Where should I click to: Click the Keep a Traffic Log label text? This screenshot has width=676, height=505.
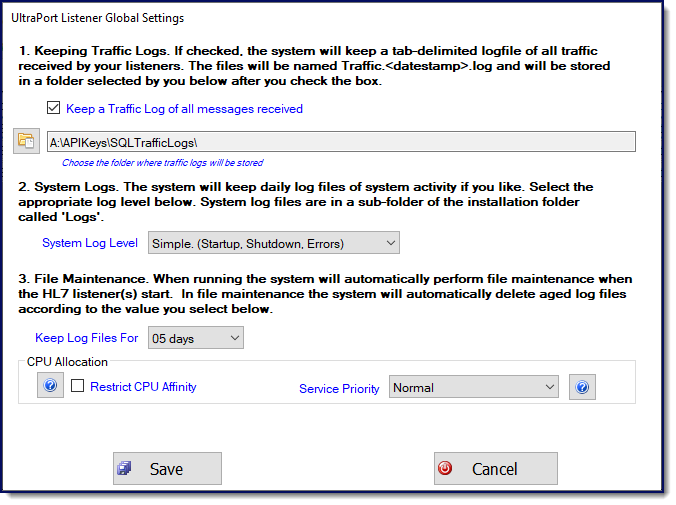[x=185, y=109]
